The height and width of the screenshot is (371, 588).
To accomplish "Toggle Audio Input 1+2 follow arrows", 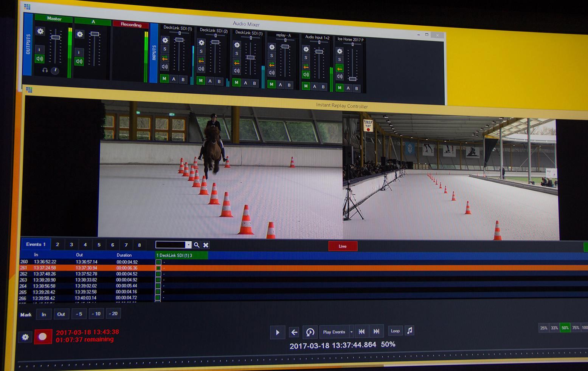I will pyautogui.click(x=306, y=66).
